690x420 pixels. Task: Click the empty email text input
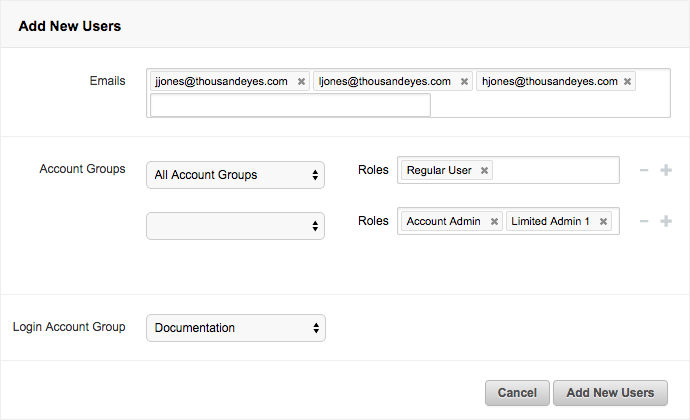[x=290, y=105]
